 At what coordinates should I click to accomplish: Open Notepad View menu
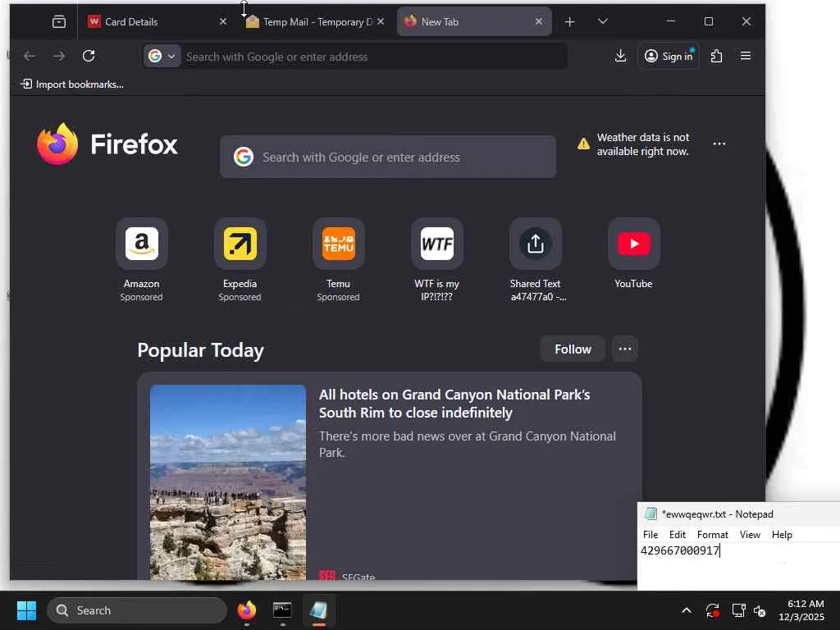click(x=750, y=535)
